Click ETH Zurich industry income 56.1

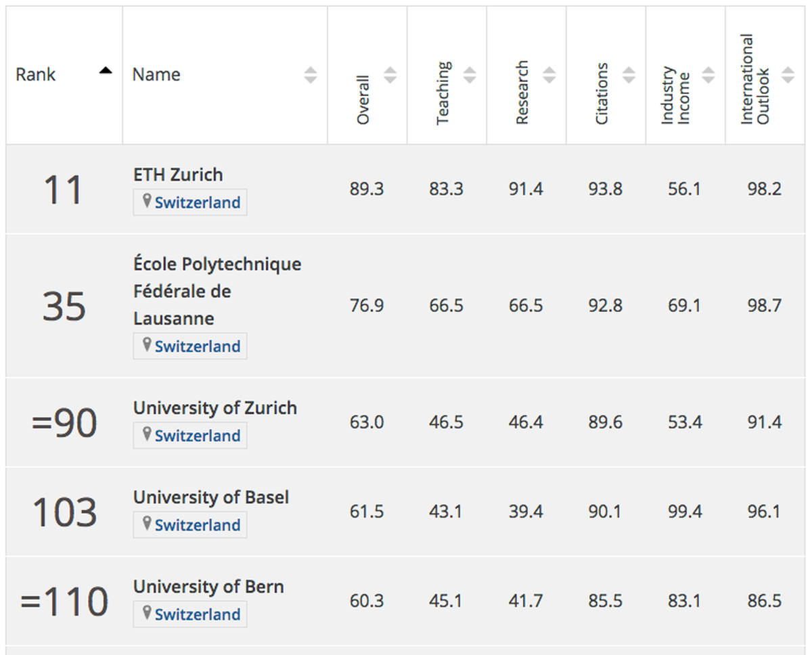pyautogui.click(x=685, y=189)
